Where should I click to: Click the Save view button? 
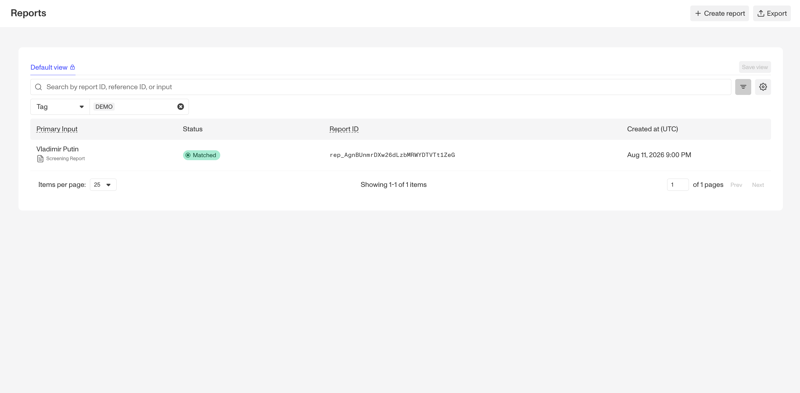(x=755, y=67)
